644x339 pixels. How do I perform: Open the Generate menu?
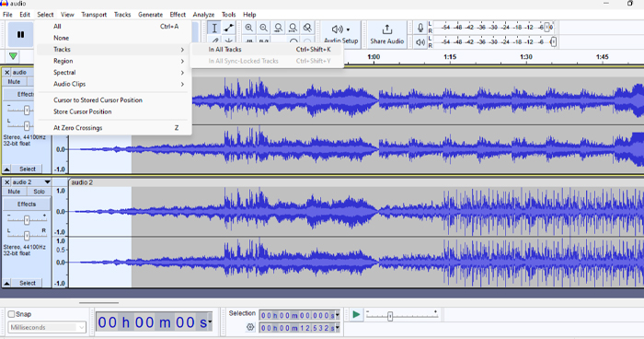[x=150, y=15]
